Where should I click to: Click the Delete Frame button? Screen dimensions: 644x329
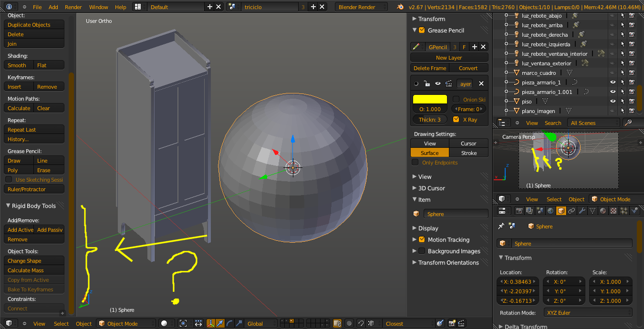tap(430, 68)
